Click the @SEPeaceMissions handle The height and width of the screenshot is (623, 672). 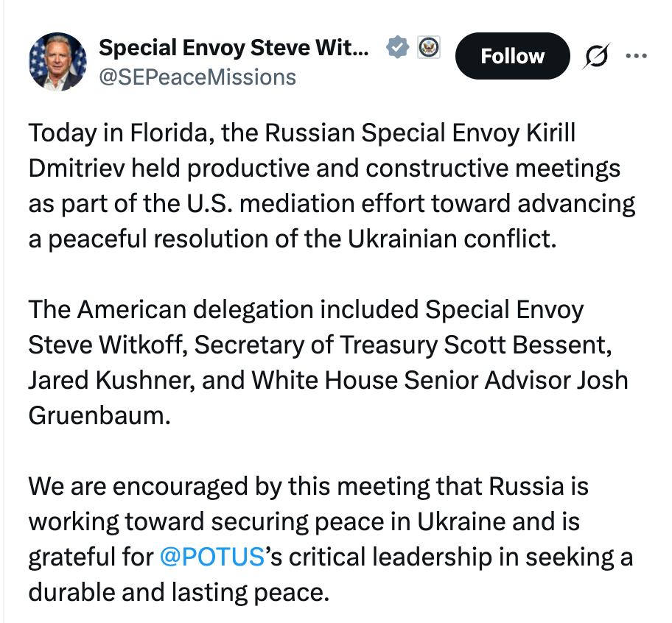coord(197,77)
